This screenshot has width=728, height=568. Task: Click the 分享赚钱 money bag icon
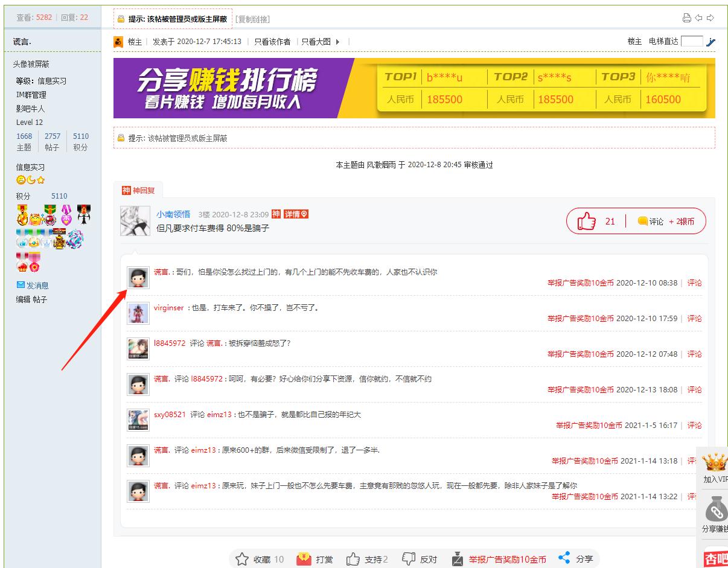[717, 510]
